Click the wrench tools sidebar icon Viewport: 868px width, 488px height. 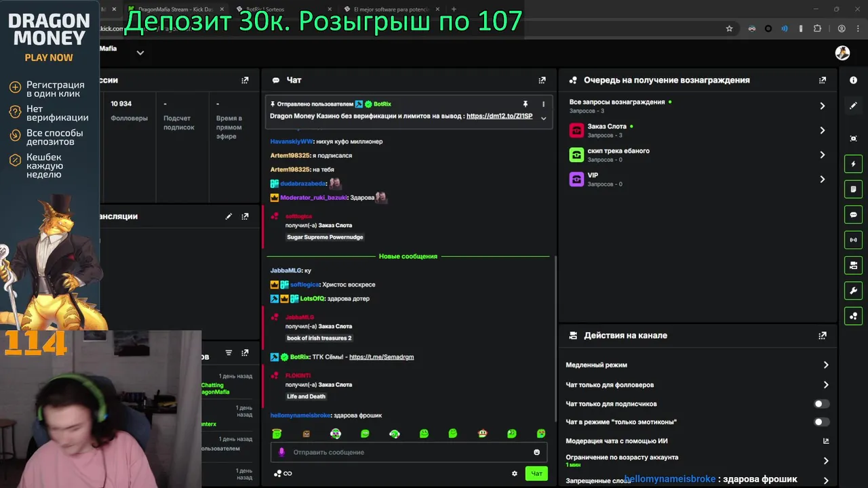(x=854, y=291)
